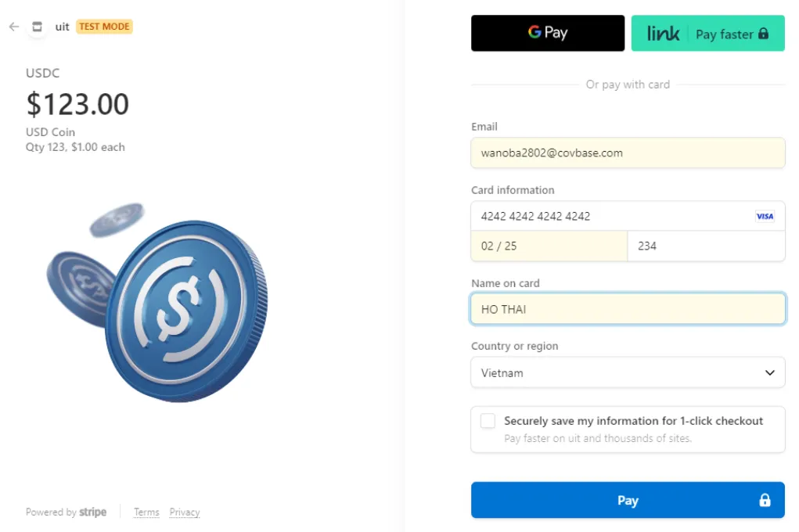Click the blue Pay button
This screenshot has height=532, width=799.
628,501
